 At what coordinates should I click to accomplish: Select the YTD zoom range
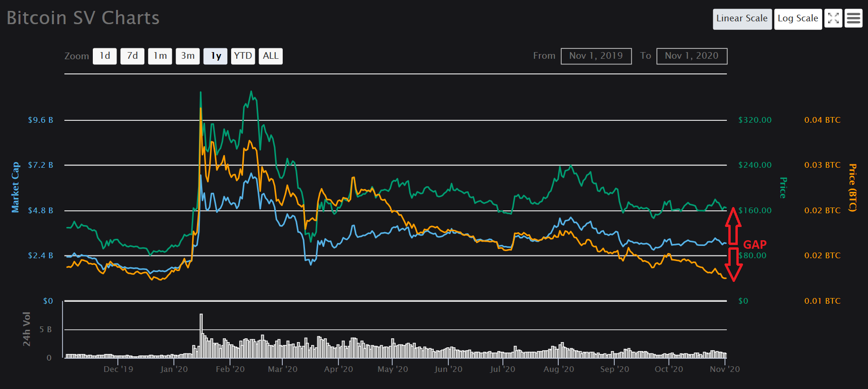click(x=243, y=56)
